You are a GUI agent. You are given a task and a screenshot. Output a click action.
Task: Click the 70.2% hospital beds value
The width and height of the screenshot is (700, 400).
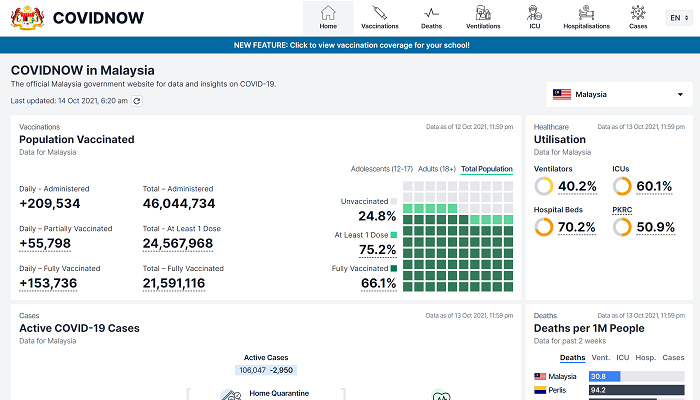click(x=576, y=227)
